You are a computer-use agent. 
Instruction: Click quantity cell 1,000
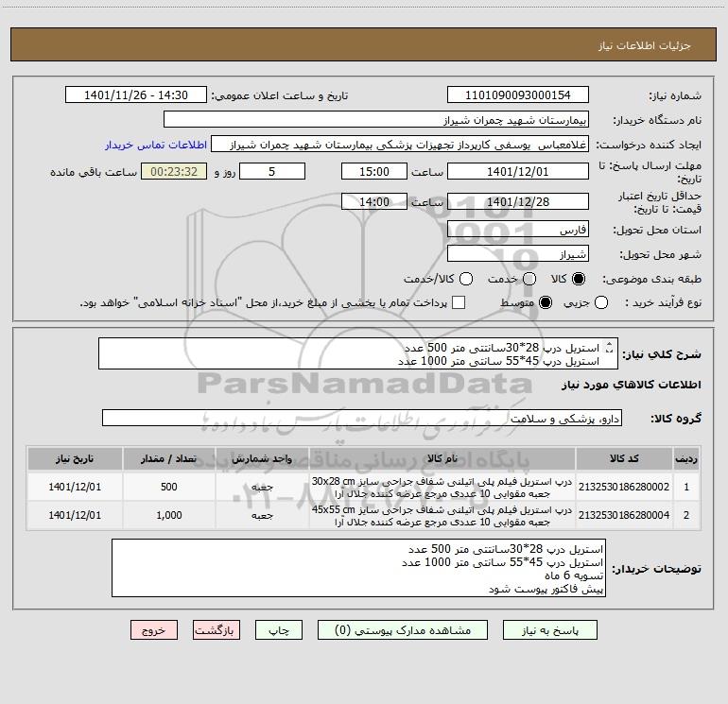tap(169, 515)
